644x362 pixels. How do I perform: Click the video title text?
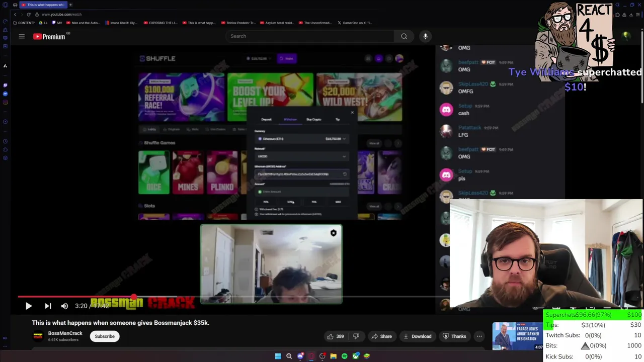point(121,323)
